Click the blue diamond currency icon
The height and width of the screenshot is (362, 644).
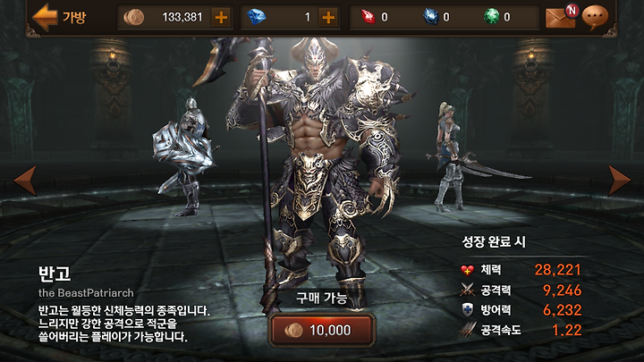[257, 17]
